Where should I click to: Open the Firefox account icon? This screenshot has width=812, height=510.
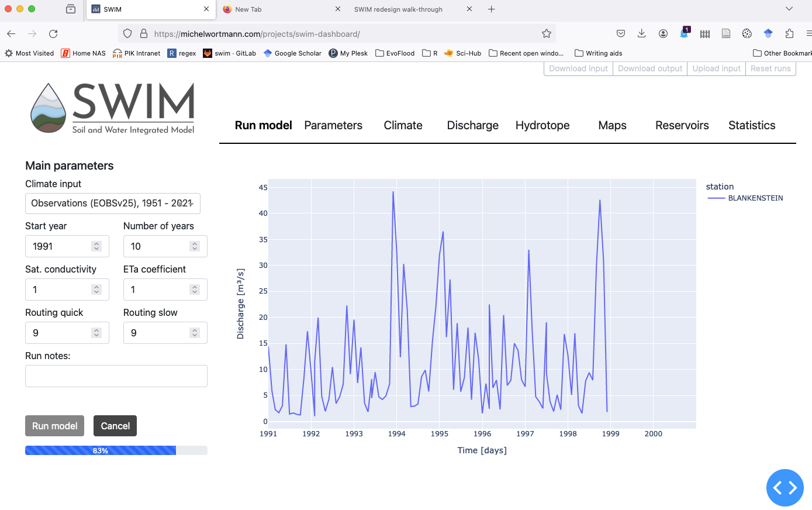[663, 34]
